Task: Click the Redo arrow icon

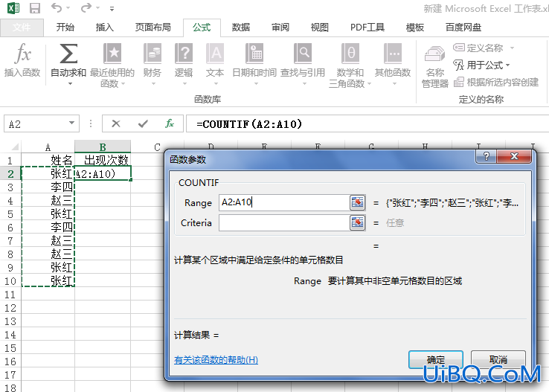Action: [x=86, y=7]
